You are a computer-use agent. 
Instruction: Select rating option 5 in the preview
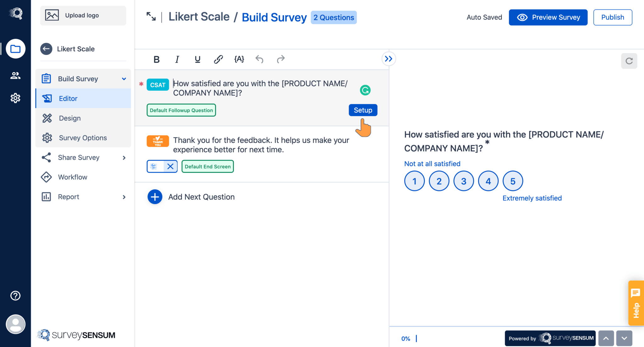pyautogui.click(x=513, y=181)
